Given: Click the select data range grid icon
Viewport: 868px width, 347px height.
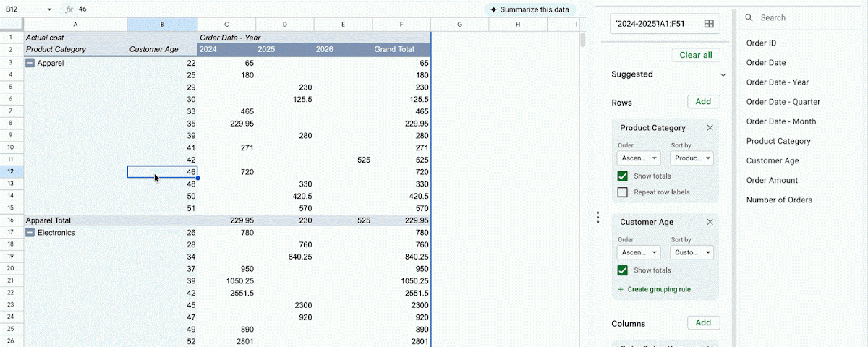Looking at the screenshot, I should tap(709, 24).
